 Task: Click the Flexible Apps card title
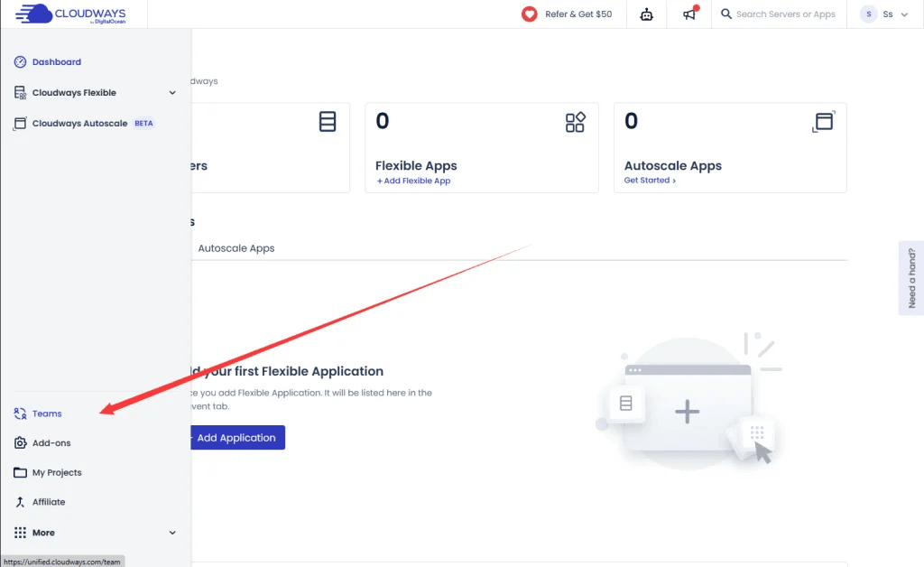(416, 165)
